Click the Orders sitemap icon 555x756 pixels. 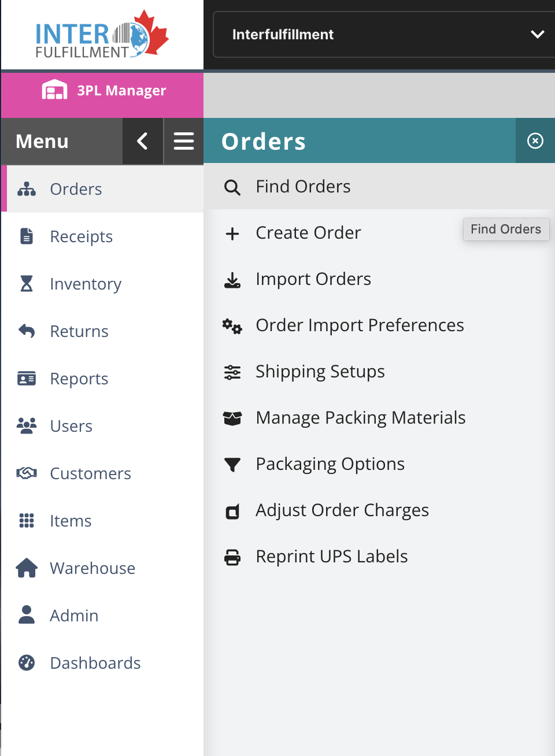pos(27,189)
